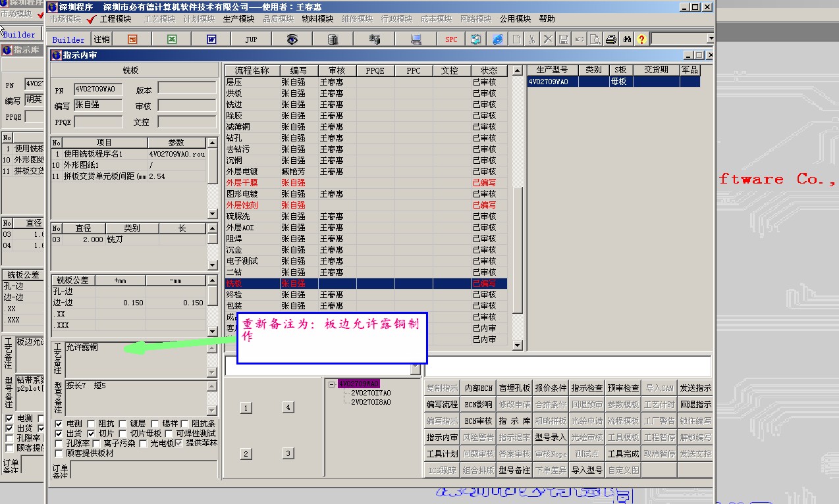Click the PowerPoint export icon in toolbar

click(x=132, y=39)
